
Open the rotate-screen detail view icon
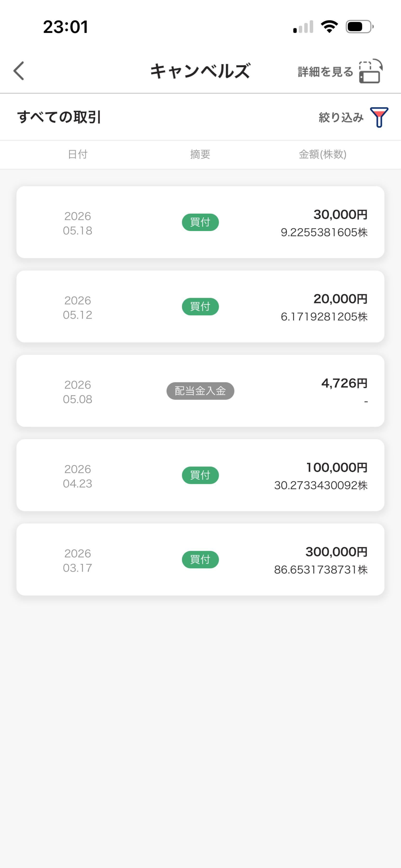click(x=370, y=71)
